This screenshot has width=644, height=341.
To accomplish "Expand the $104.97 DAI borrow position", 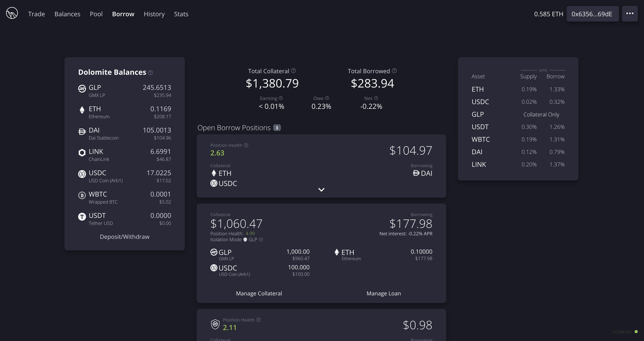I will tap(321, 190).
